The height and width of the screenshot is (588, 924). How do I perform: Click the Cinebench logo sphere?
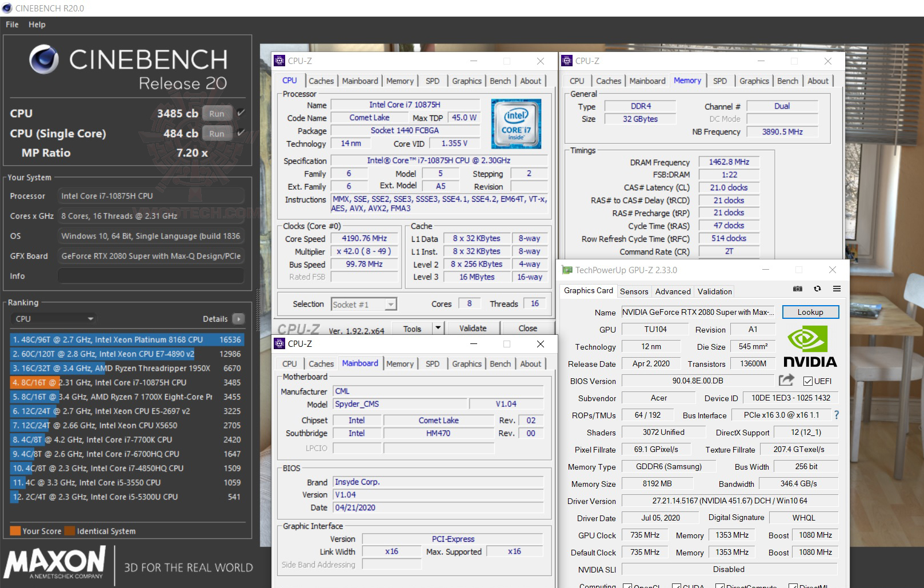(x=44, y=59)
